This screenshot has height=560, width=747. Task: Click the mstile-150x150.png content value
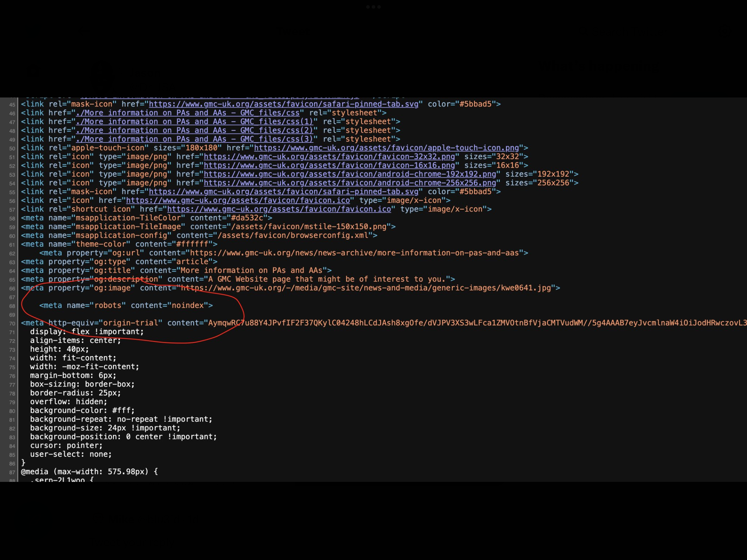[x=308, y=227]
